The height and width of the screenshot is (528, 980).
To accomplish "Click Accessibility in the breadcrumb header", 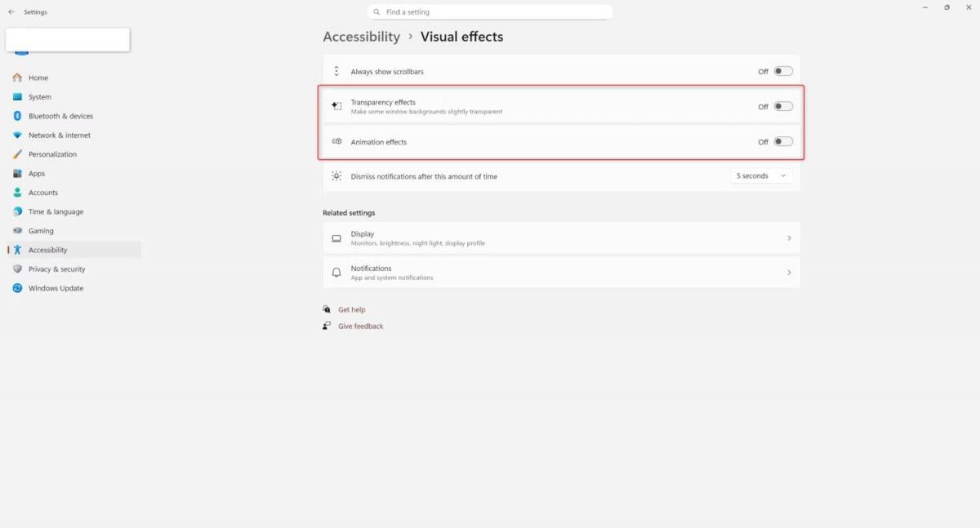I will pos(361,36).
